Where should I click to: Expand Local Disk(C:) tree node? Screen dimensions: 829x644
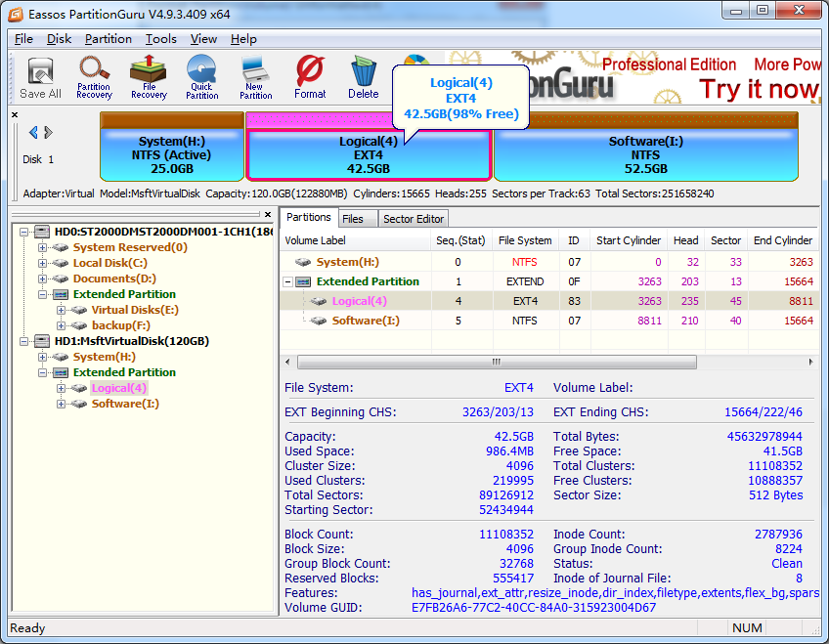pyautogui.click(x=42, y=263)
